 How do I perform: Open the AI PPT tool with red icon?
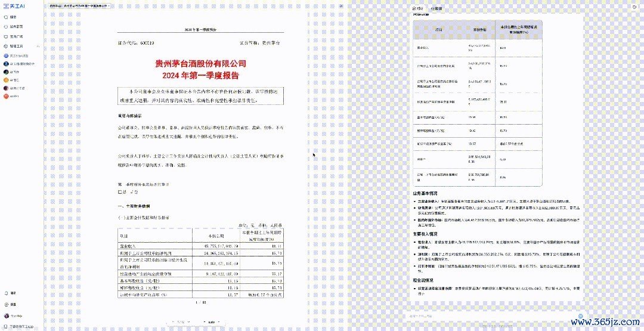tap(11, 97)
